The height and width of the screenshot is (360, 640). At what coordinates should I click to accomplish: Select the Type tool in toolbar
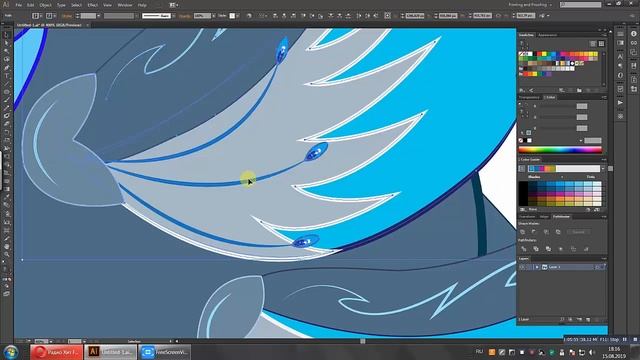click(x=6, y=76)
